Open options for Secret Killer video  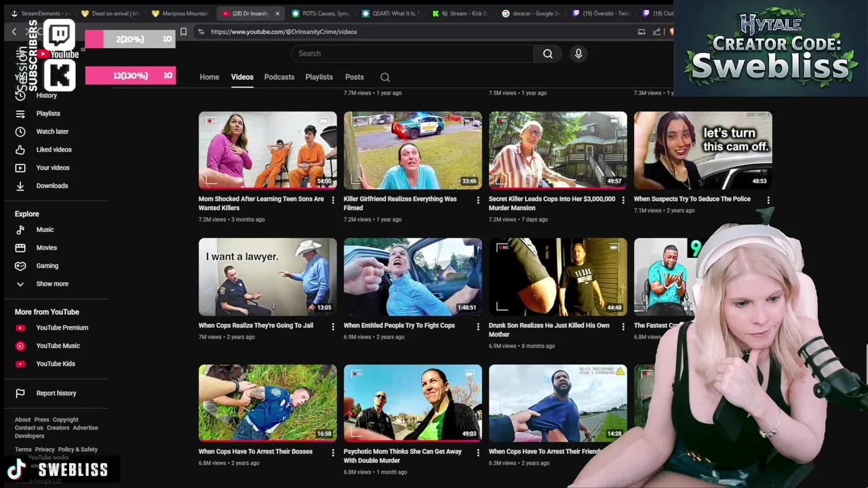pos(623,200)
